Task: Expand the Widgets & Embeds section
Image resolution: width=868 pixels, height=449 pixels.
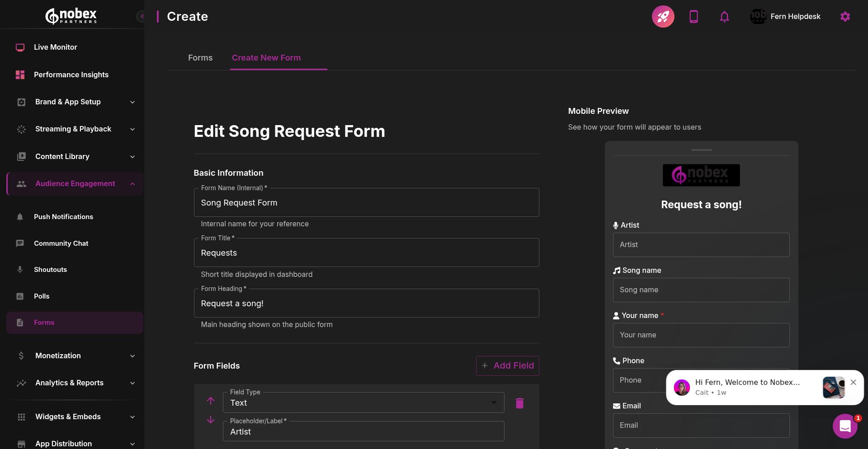Action: (68, 416)
